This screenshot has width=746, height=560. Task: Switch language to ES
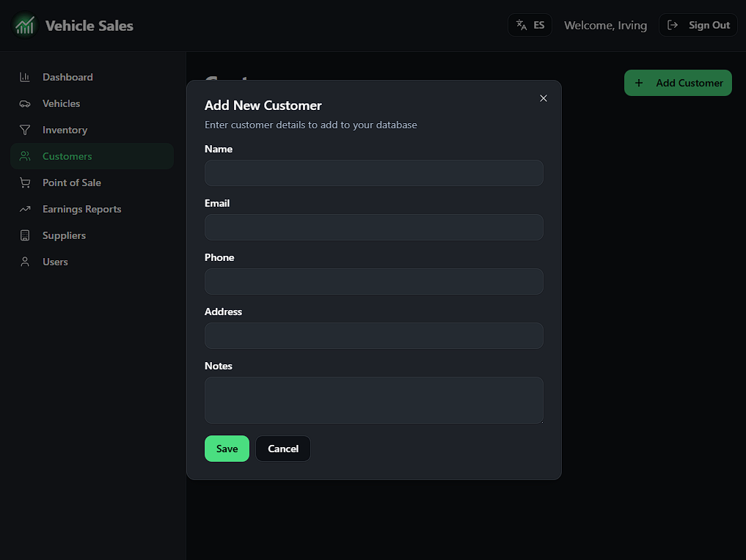[530, 25]
